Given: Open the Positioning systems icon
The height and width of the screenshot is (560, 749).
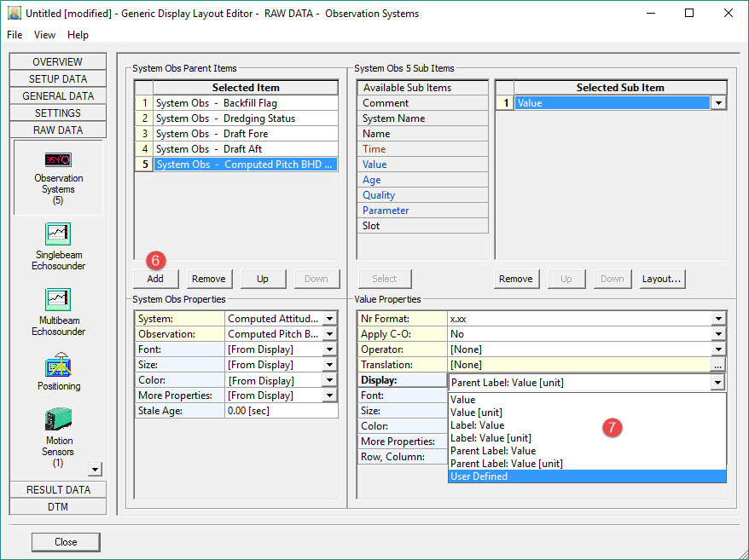Looking at the screenshot, I should [x=58, y=367].
